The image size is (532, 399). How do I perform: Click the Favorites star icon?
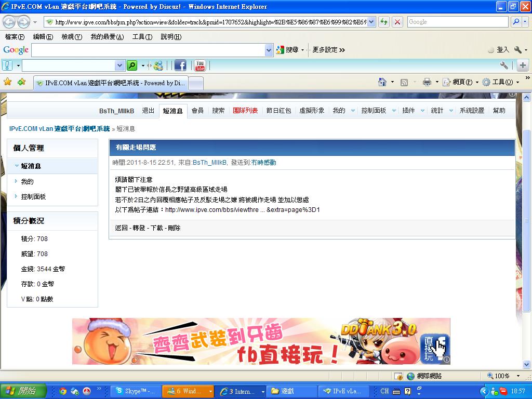tap(7, 82)
